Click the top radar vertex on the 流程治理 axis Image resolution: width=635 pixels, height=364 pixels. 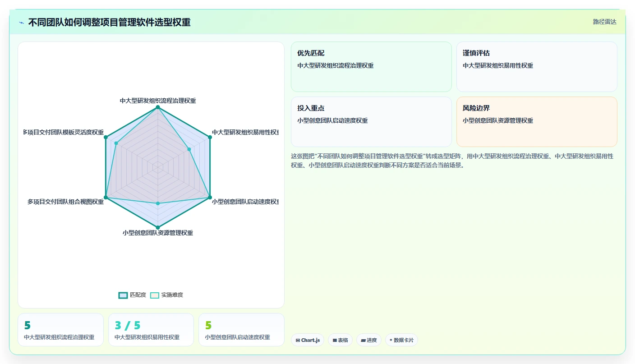click(x=158, y=107)
